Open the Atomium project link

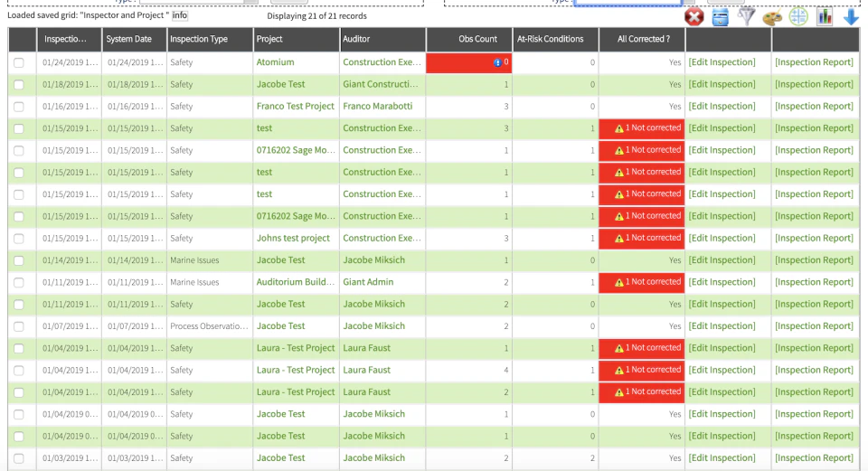(x=275, y=62)
